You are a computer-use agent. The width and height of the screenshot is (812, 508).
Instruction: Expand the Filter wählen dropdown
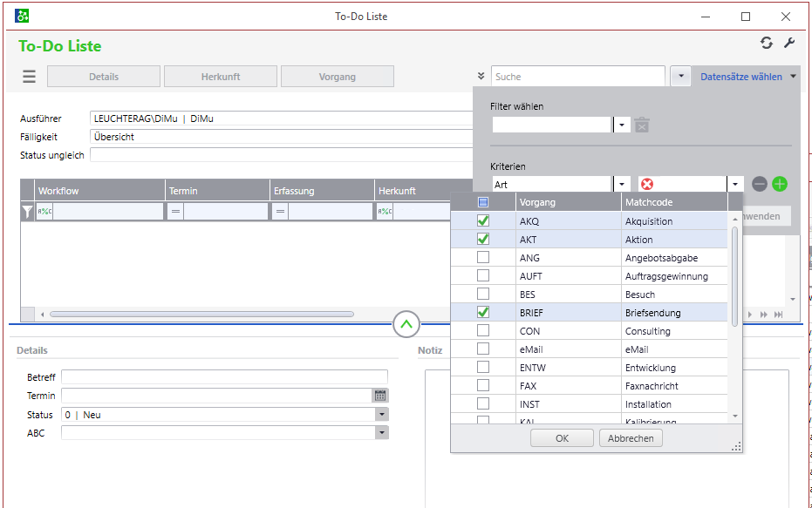[622, 125]
